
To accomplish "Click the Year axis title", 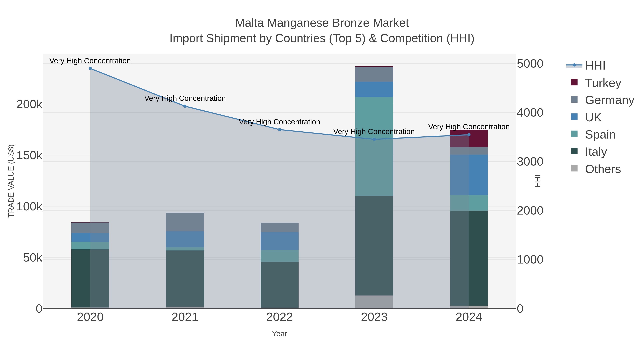I will click(279, 334).
